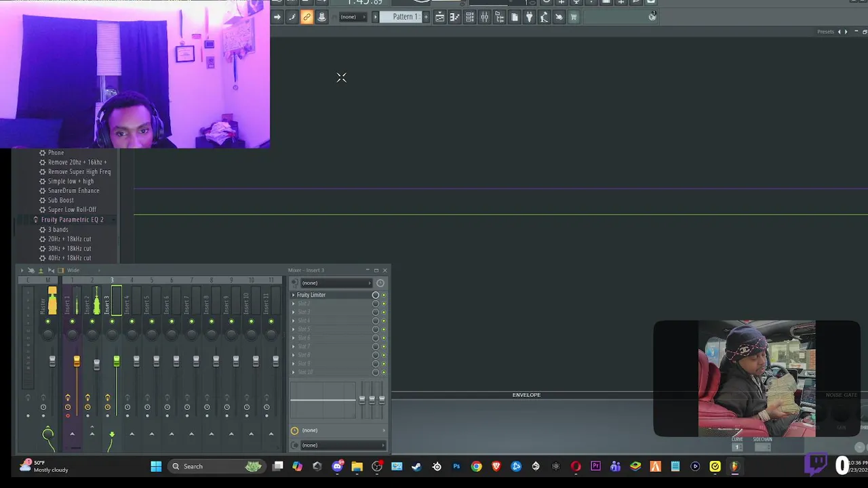
Task: Click the wand multilink controllers icon
Action: pos(292,17)
